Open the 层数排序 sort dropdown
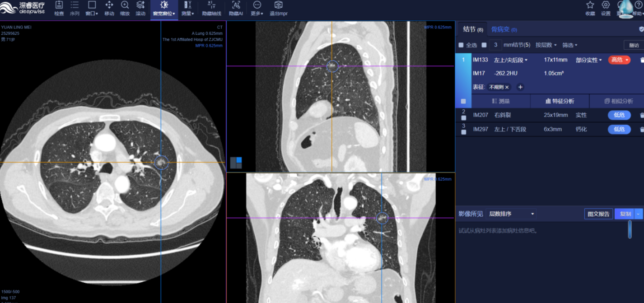This screenshot has height=303, width=644. pyautogui.click(x=512, y=214)
